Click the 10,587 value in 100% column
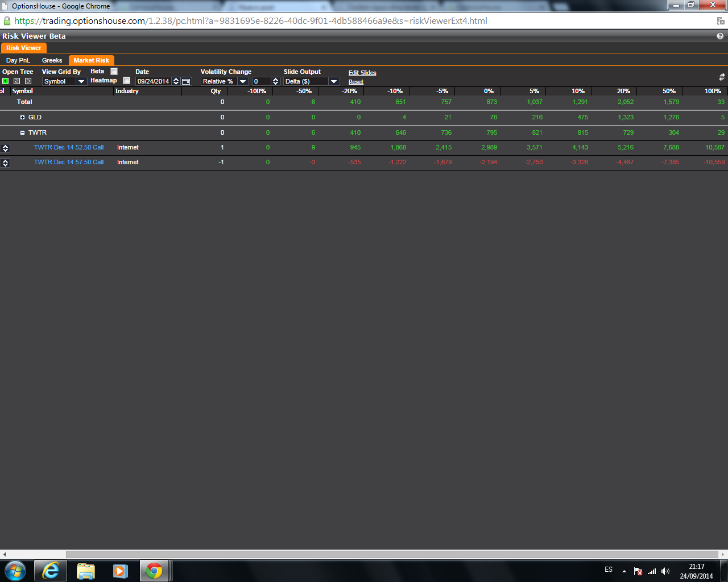 tap(715, 148)
